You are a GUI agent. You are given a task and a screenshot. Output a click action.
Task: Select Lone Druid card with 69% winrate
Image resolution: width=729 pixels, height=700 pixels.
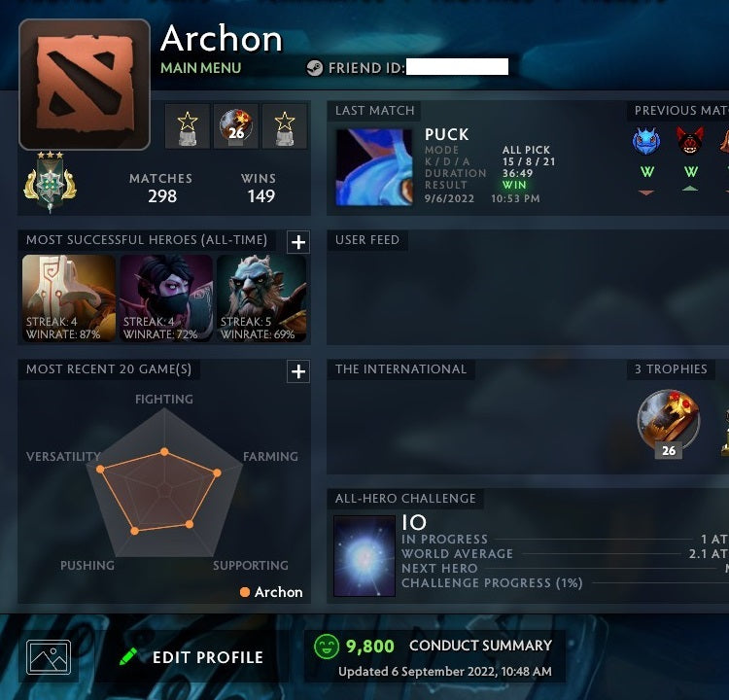[261, 298]
